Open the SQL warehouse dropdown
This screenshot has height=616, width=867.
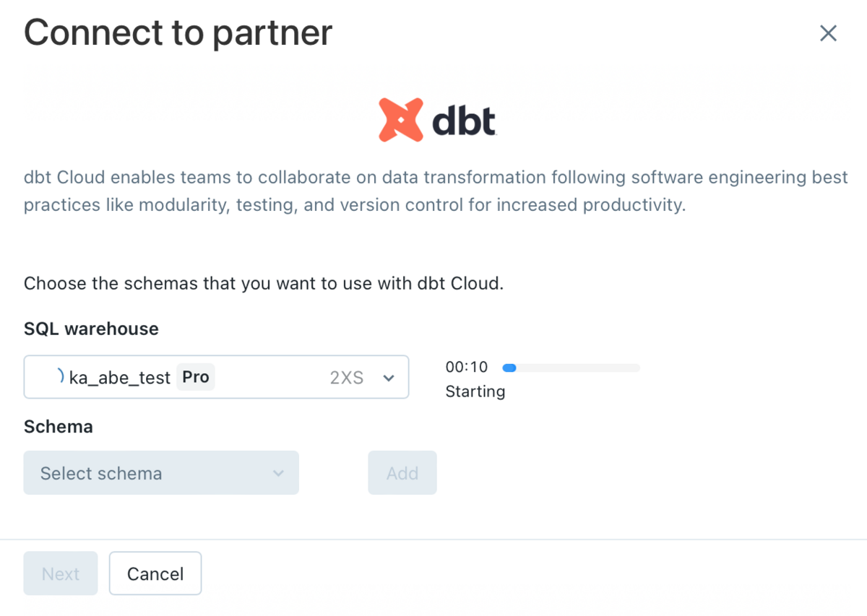[217, 377]
